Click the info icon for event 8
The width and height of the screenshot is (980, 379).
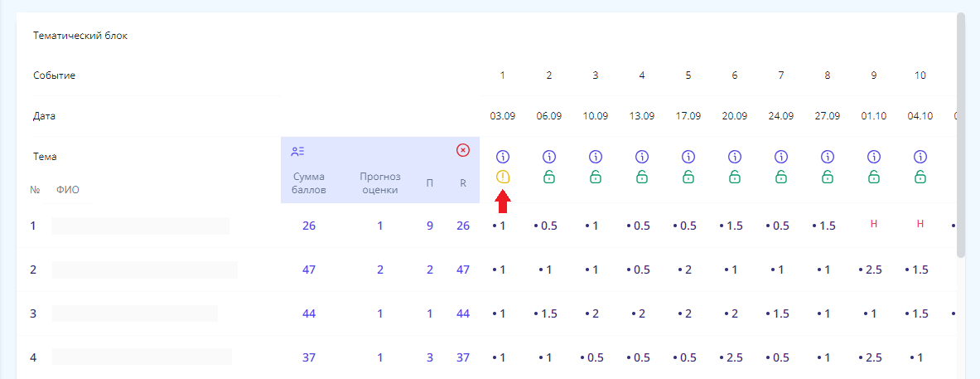(x=828, y=157)
